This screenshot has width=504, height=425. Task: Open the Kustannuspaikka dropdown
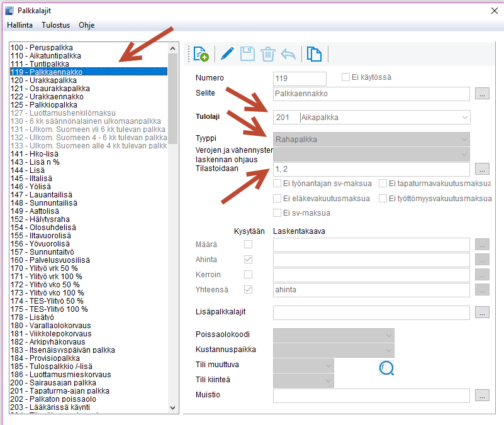388,350
